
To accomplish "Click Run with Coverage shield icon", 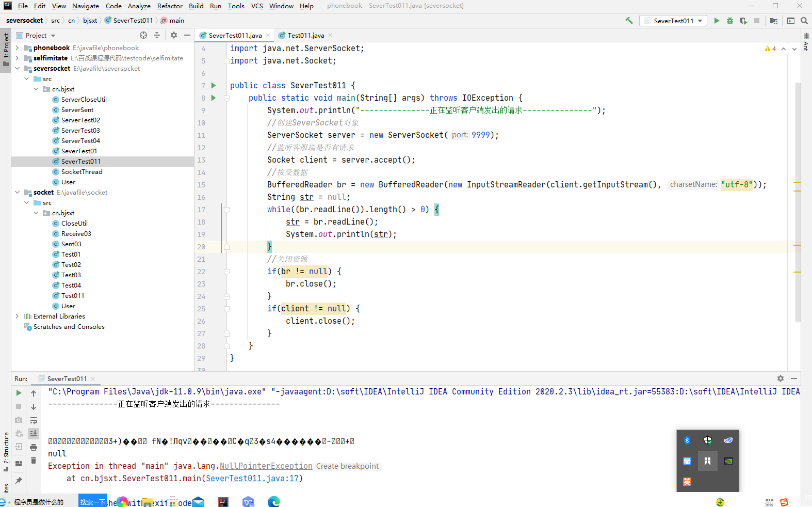I will (x=743, y=21).
